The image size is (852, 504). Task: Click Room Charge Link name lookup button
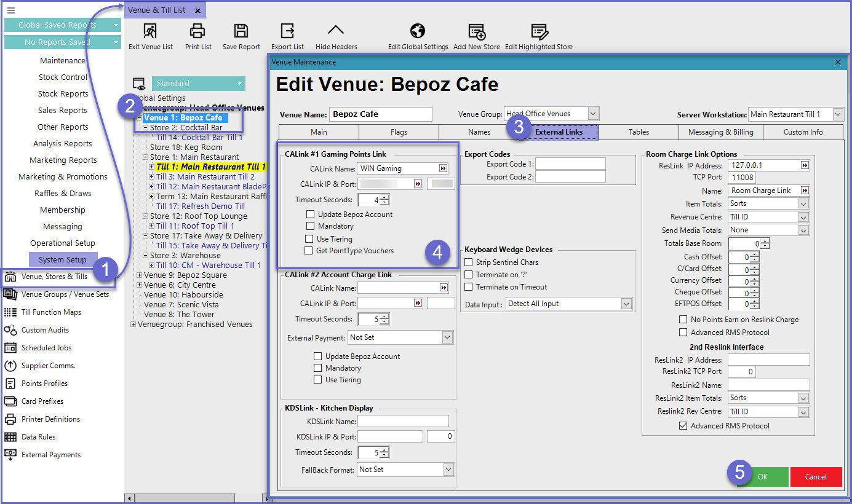[805, 191]
